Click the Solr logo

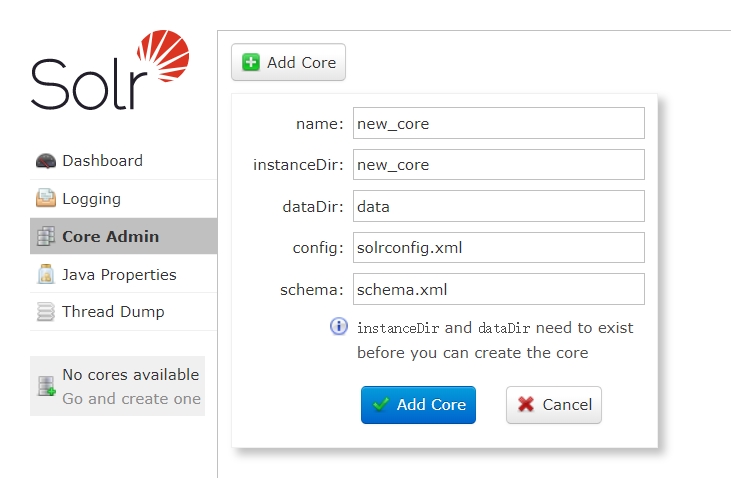click(110, 70)
